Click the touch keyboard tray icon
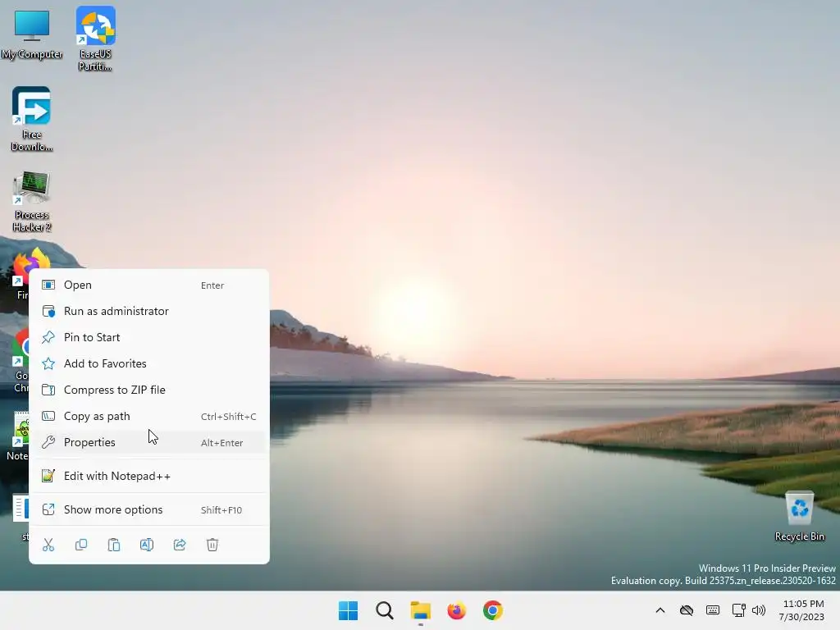 [x=713, y=610]
